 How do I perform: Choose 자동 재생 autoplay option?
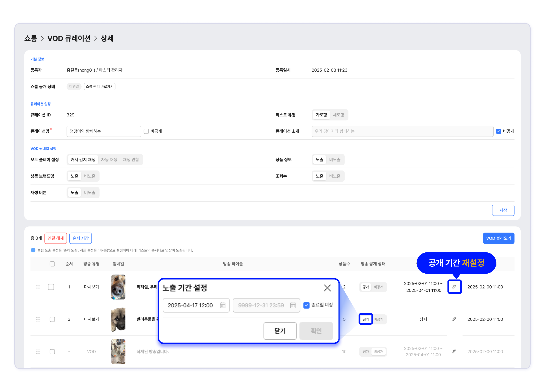109,159
